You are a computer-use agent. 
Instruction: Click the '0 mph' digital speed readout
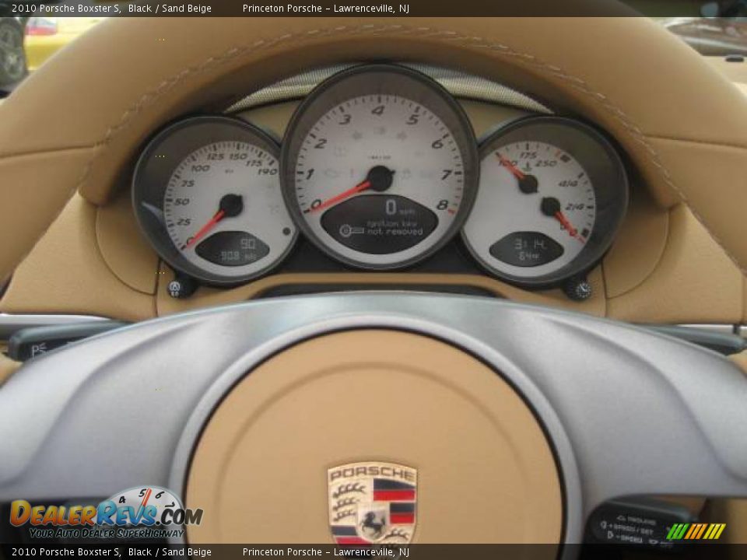[400, 208]
